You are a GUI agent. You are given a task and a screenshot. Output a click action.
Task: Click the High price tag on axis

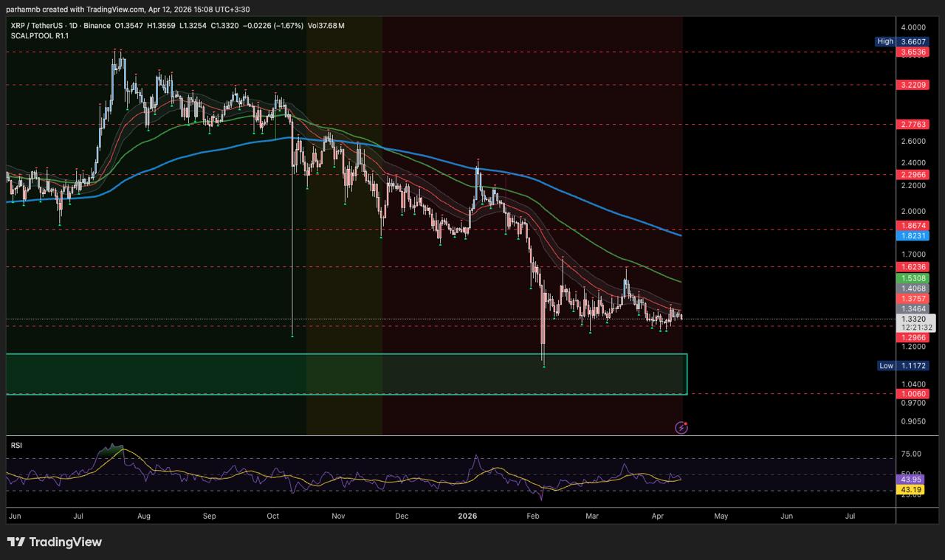pyautogui.click(x=885, y=41)
